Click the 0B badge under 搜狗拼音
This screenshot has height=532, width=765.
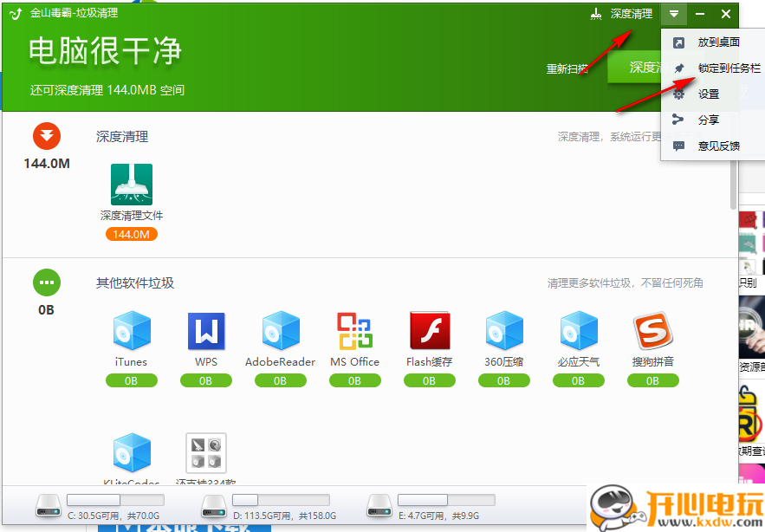(x=652, y=380)
